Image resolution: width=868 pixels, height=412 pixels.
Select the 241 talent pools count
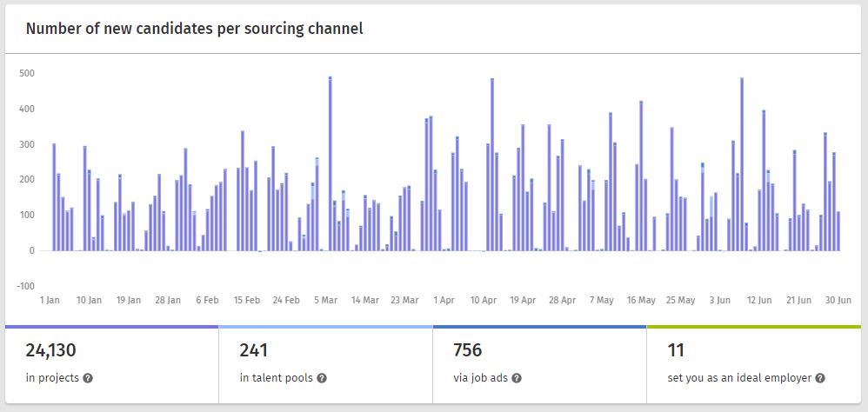[253, 351]
